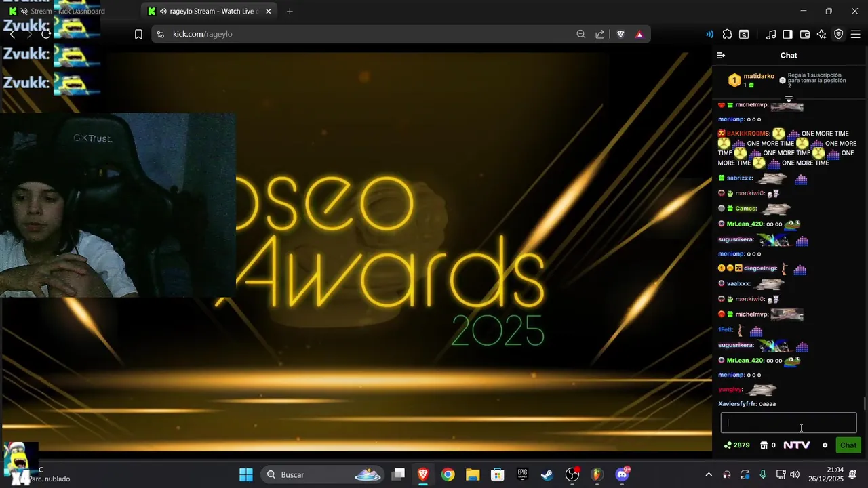Viewport: 868px width, 488px height.
Task: Show hidden system tray icons
Action: pos(709,474)
